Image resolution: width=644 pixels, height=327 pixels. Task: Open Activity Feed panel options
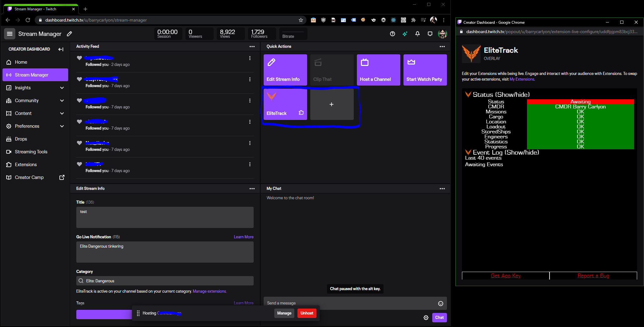tap(252, 47)
